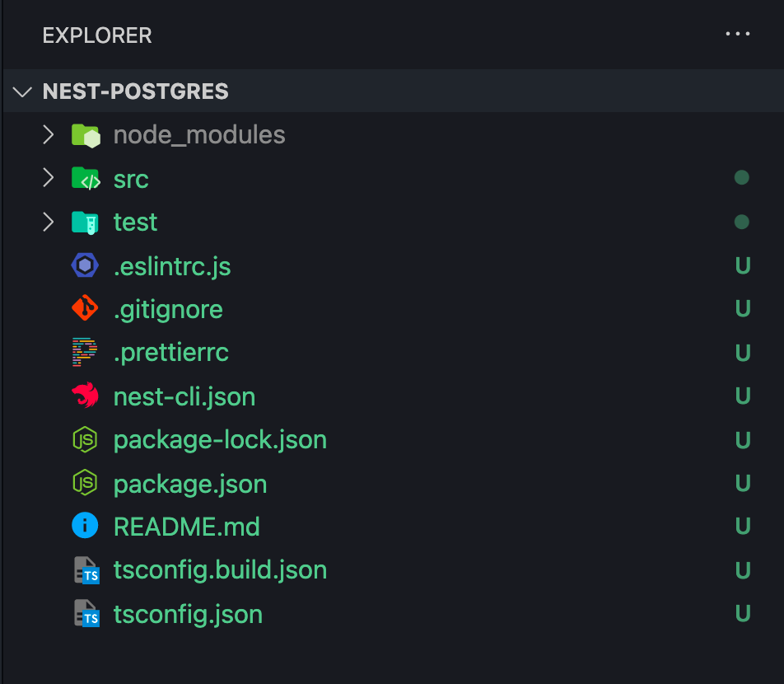The height and width of the screenshot is (684, 784).
Task: Click the EXPLORER panel title
Action: 96,35
